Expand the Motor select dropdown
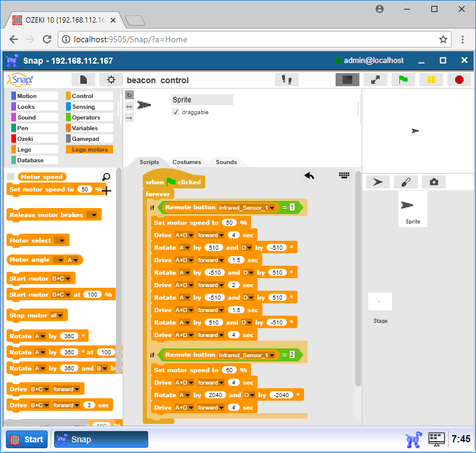This screenshot has height=453, width=476. (x=60, y=241)
